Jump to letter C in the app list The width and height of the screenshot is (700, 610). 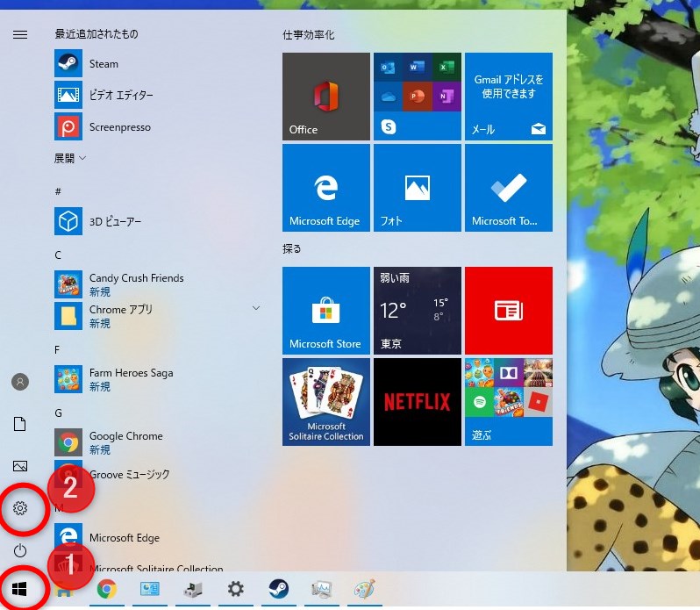pyautogui.click(x=58, y=255)
